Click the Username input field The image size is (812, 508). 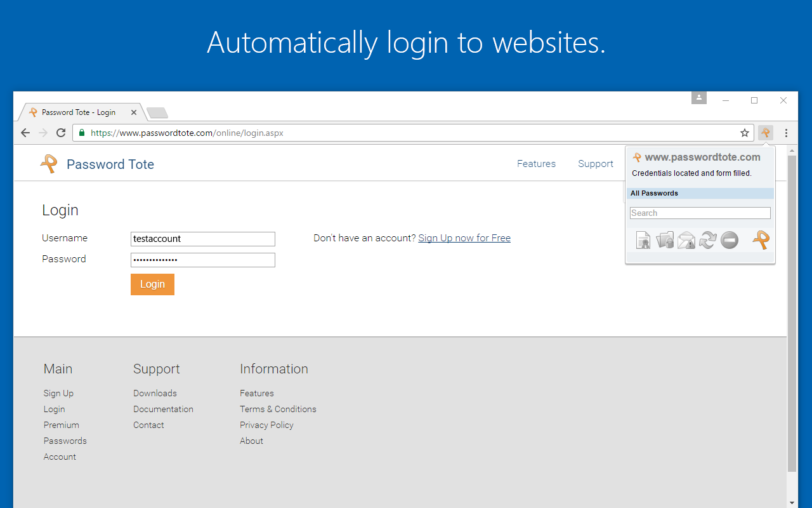(x=203, y=239)
